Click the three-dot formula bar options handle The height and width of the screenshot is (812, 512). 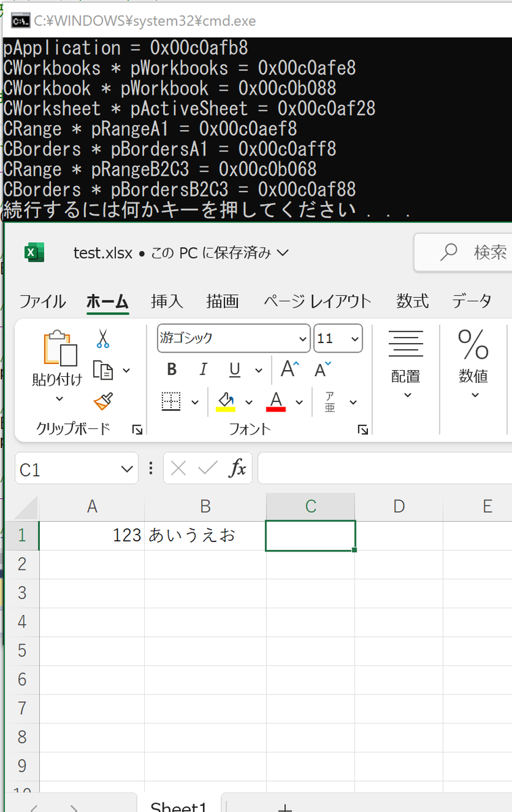pos(150,468)
